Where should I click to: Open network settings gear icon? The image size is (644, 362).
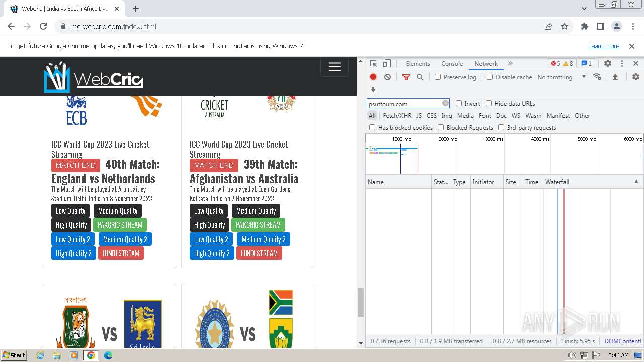pos(636,77)
